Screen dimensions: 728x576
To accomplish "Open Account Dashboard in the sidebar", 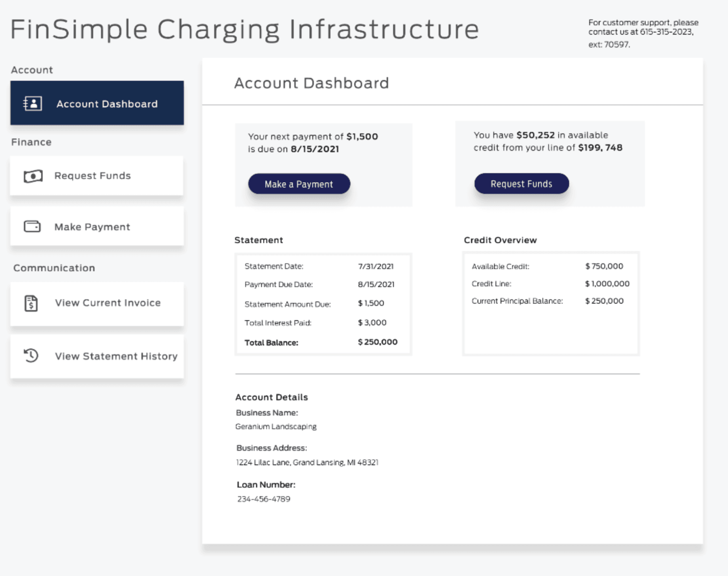I will [97, 103].
